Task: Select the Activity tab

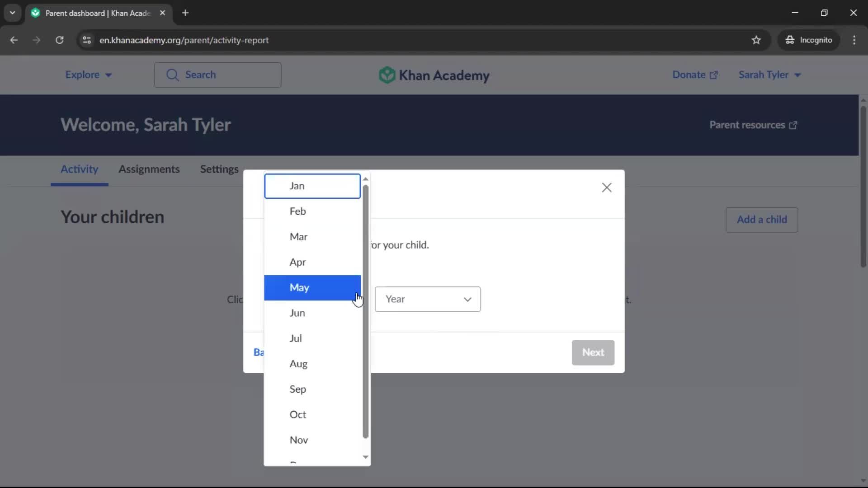Action: coord(80,169)
